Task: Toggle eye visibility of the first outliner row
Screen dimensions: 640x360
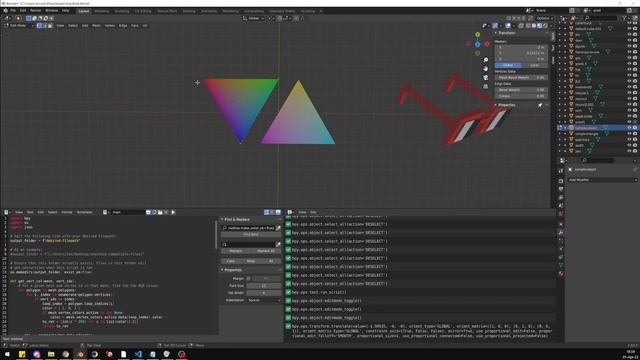Action: pos(629,23)
